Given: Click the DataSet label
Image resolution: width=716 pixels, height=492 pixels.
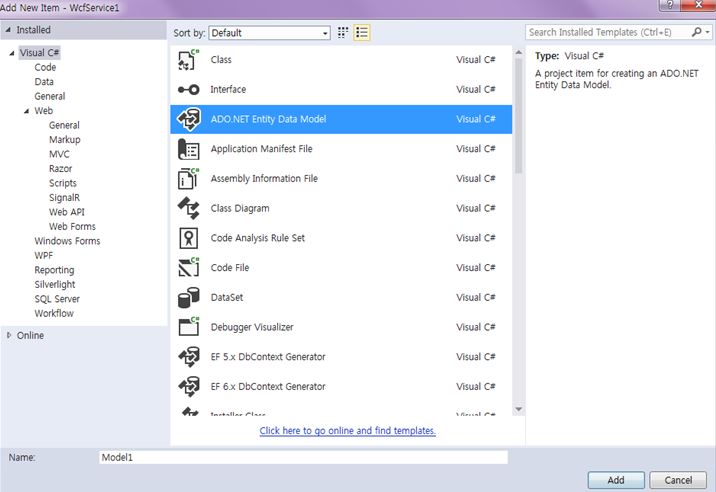Looking at the screenshot, I should [227, 297].
